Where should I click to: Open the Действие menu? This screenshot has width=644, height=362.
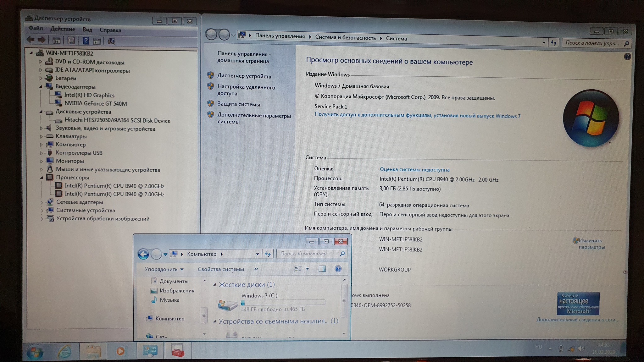pyautogui.click(x=63, y=29)
